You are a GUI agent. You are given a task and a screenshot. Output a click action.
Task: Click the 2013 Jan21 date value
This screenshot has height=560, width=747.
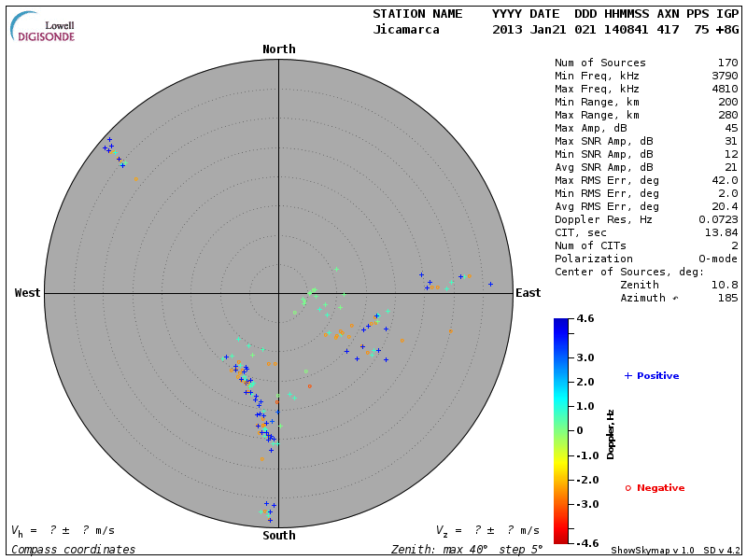click(x=529, y=29)
